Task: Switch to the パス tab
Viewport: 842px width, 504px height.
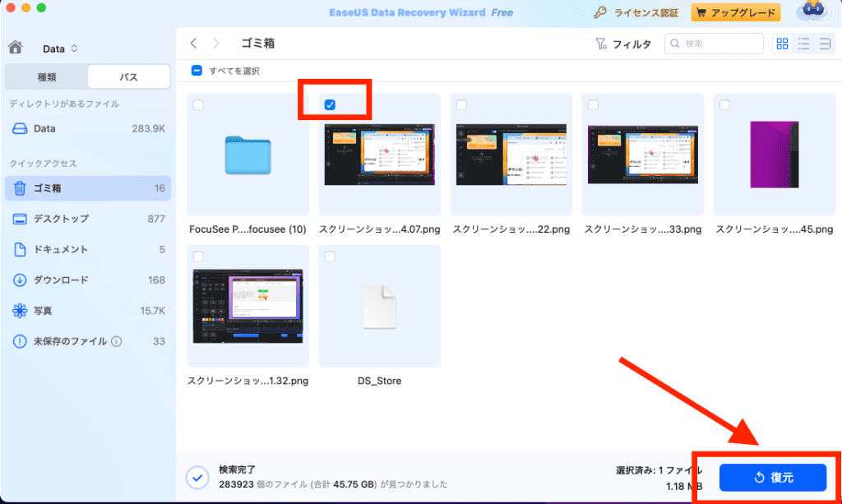Action: tap(129, 76)
